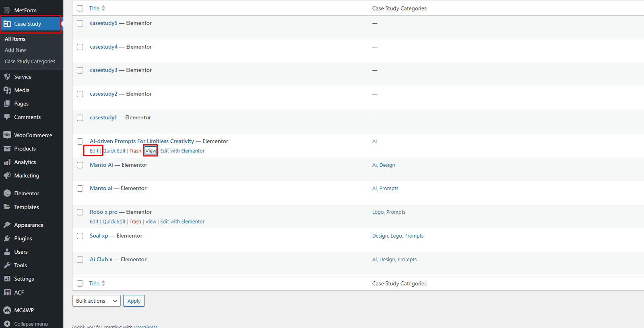
Task: Click the Marketing megaphone icon
Action: coord(7,176)
